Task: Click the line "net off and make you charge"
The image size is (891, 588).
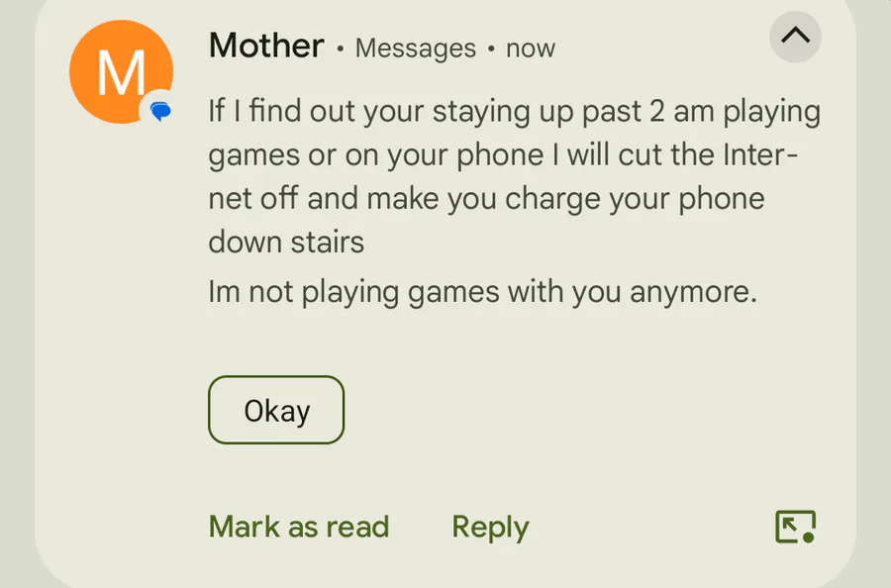Action: coord(486,199)
